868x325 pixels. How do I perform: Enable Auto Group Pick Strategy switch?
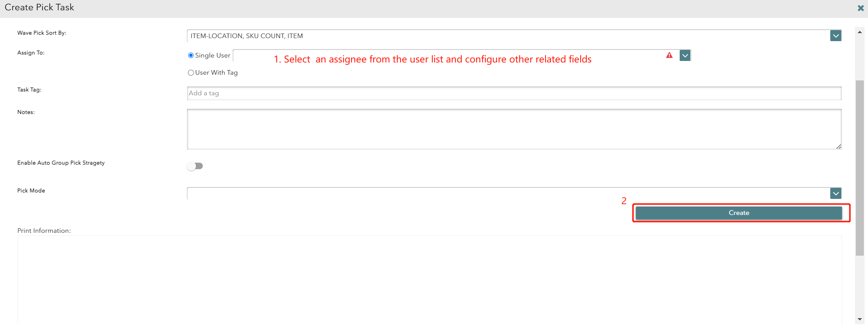tap(195, 166)
